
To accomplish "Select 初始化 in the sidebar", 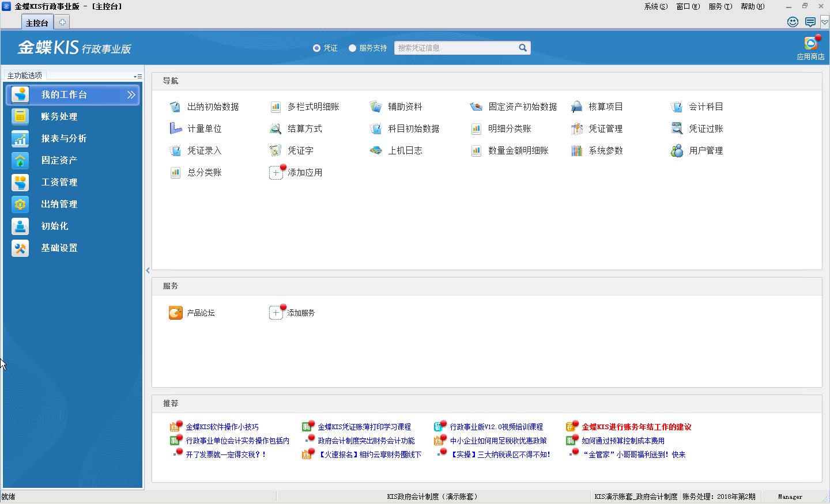I will coord(73,226).
